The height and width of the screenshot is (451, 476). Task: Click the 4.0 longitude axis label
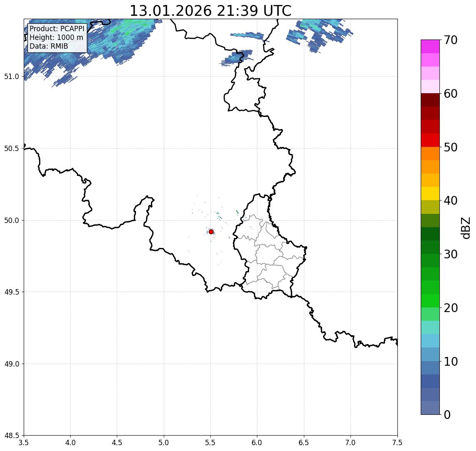pyautogui.click(x=70, y=443)
